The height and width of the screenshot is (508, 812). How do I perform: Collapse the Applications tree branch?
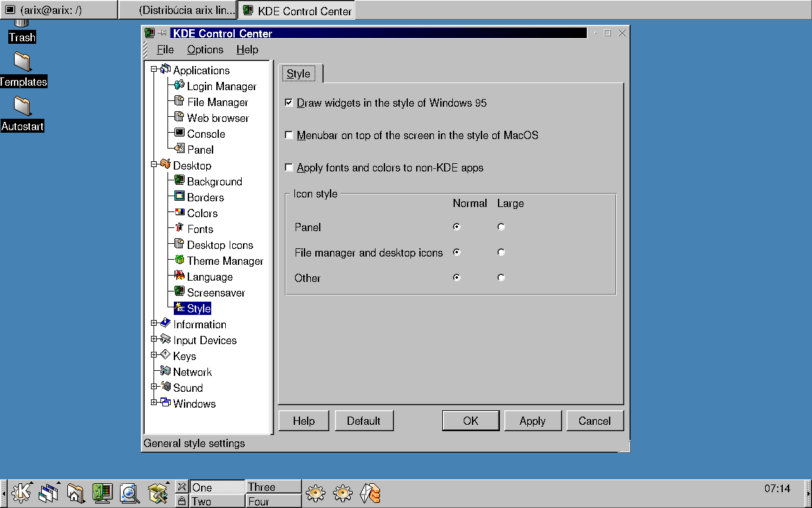tap(154, 69)
